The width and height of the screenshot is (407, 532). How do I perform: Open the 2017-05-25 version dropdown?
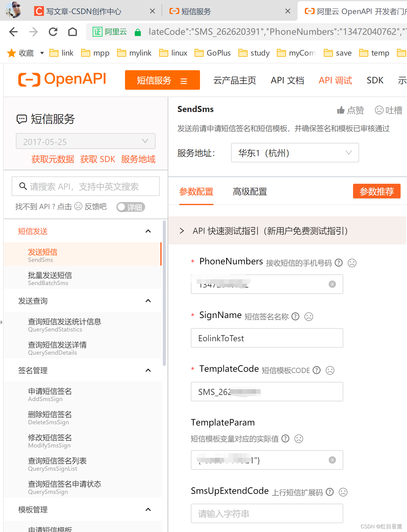[86, 141]
